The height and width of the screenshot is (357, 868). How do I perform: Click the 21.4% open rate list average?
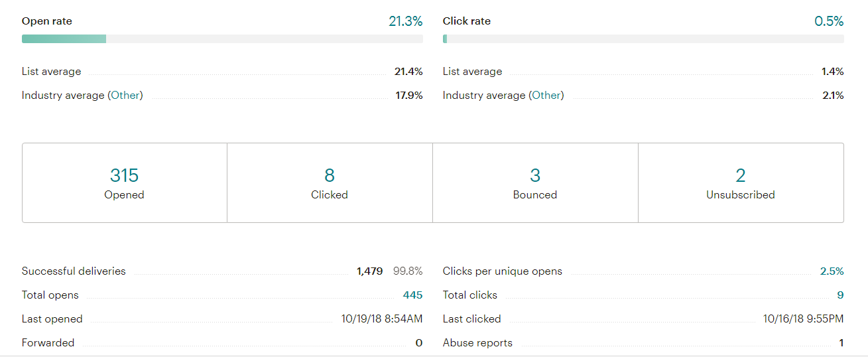[408, 72]
